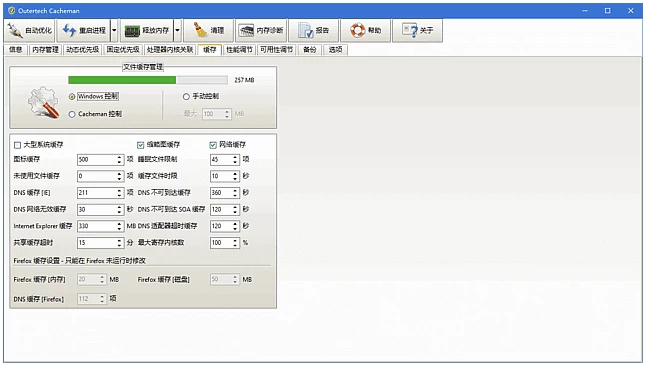Decrease the Internet Explorer 缓存 value with down arrow
Screen dimensions: 645x366
click(120, 229)
